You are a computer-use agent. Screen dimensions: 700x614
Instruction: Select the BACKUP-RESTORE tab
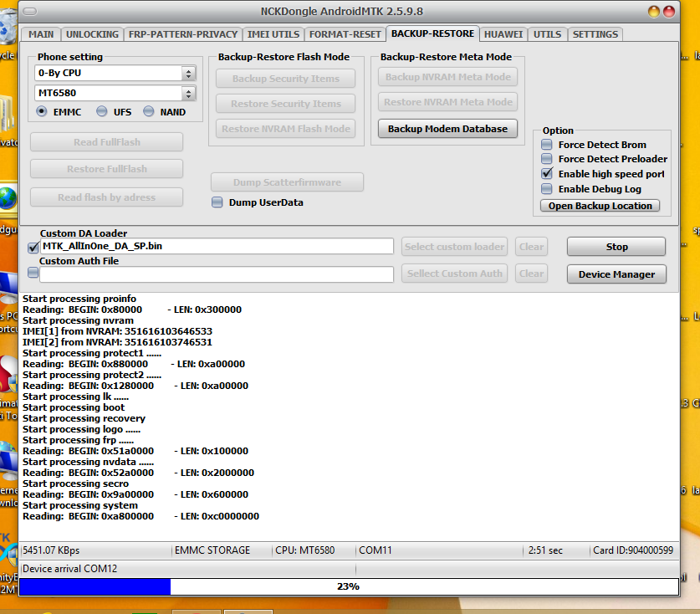[x=432, y=33]
